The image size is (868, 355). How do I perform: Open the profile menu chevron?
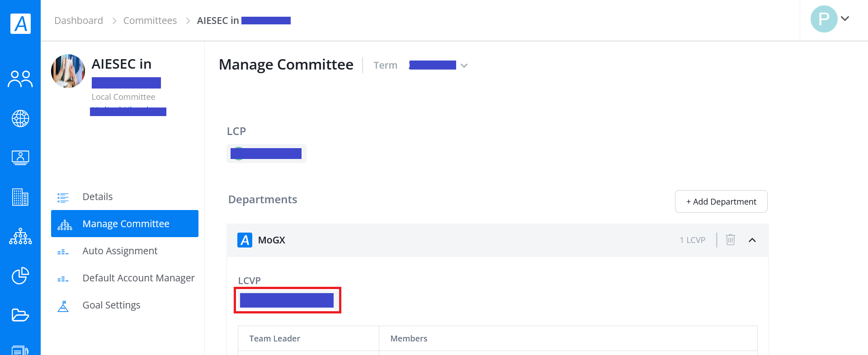pos(845,19)
